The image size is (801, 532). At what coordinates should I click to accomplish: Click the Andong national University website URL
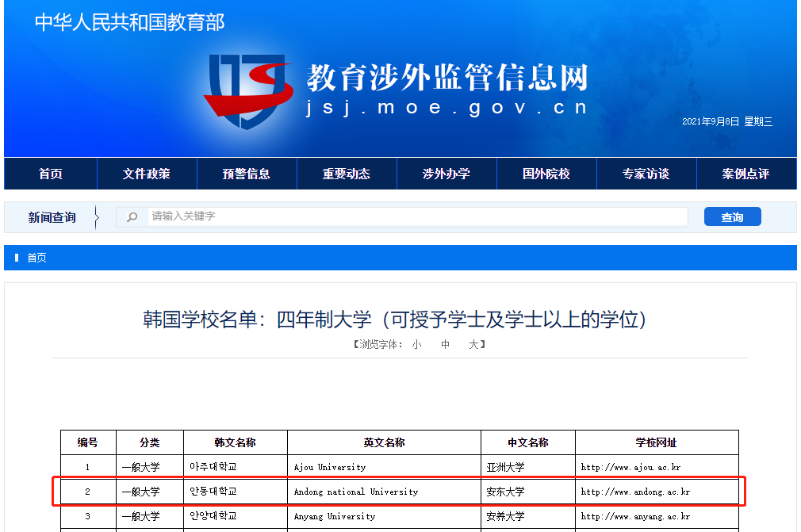pos(635,492)
